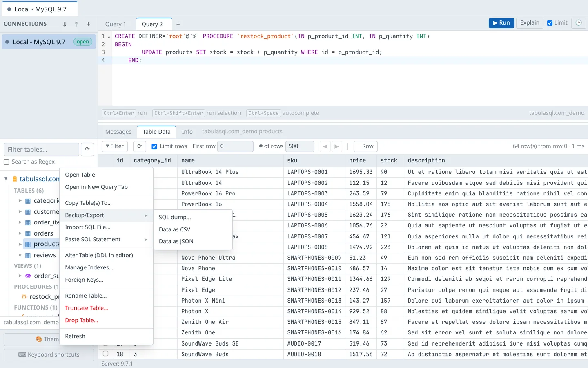Expand the order_items table node
The image size is (588, 368).
point(20,222)
